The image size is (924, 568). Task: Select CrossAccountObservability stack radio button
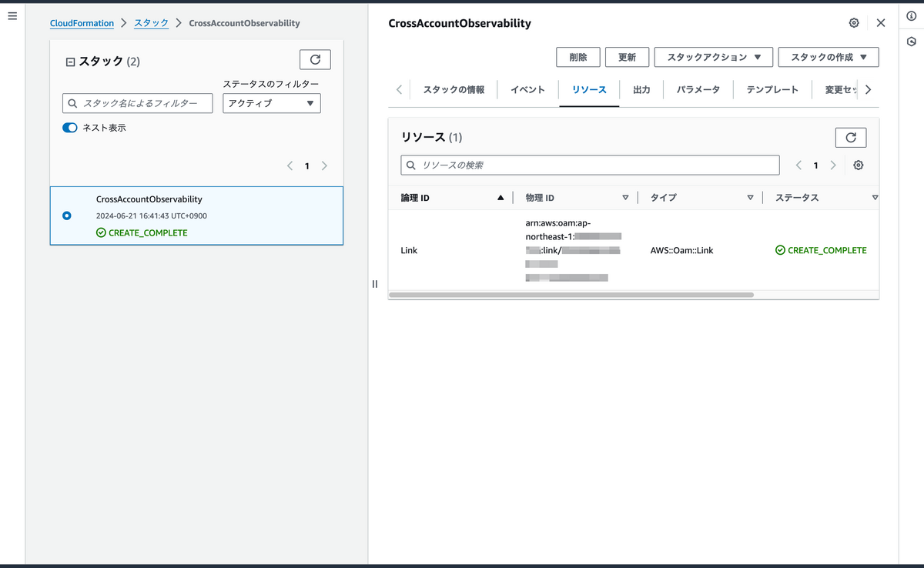(67, 216)
